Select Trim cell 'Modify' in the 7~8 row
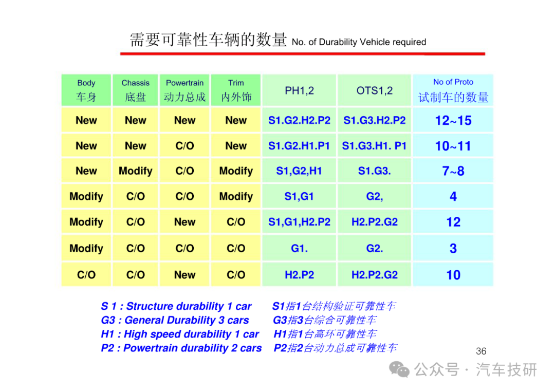 click(236, 171)
